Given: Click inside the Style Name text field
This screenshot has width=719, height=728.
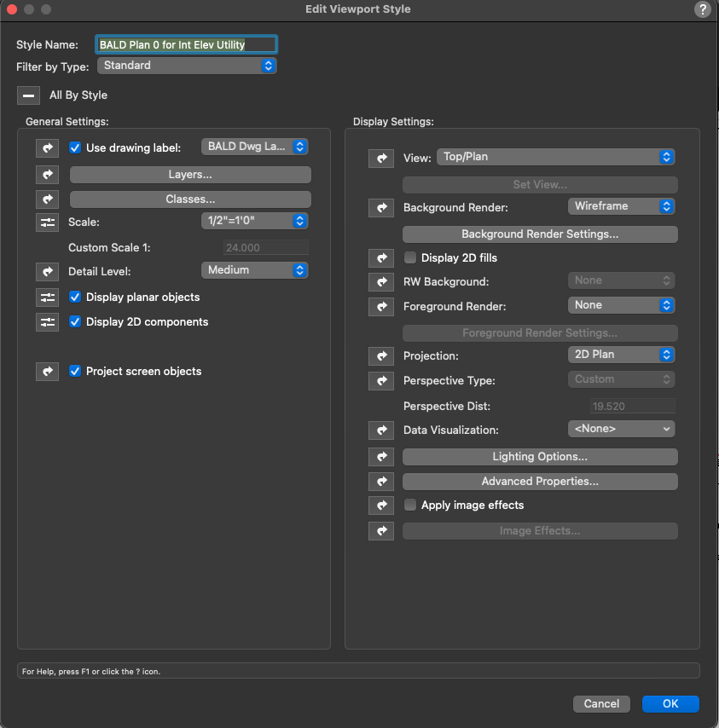Looking at the screenshot, I should (x=186, y=43).
